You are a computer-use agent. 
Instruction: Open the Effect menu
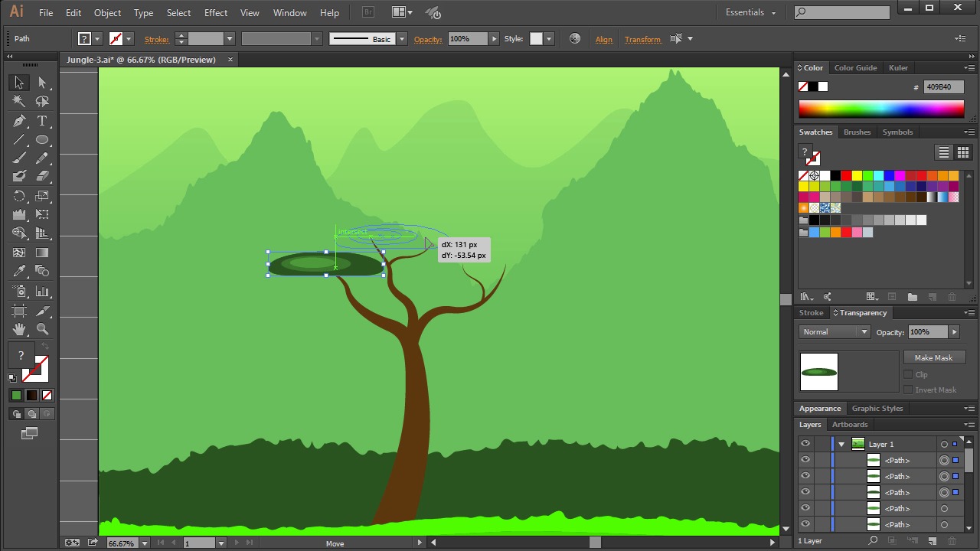[x=216, y=12]
